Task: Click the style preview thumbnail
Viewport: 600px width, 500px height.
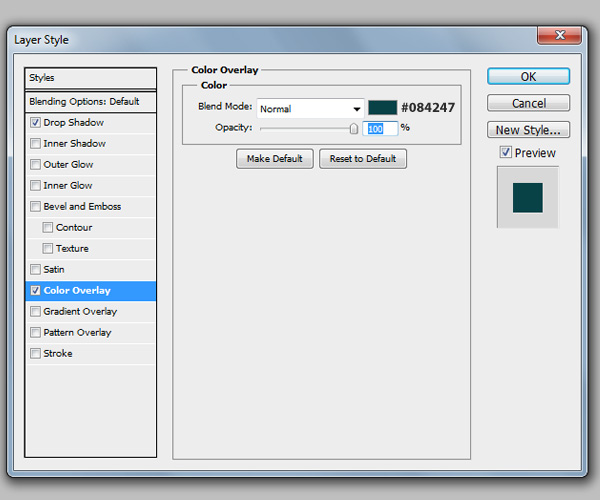Action: (528, 197)
